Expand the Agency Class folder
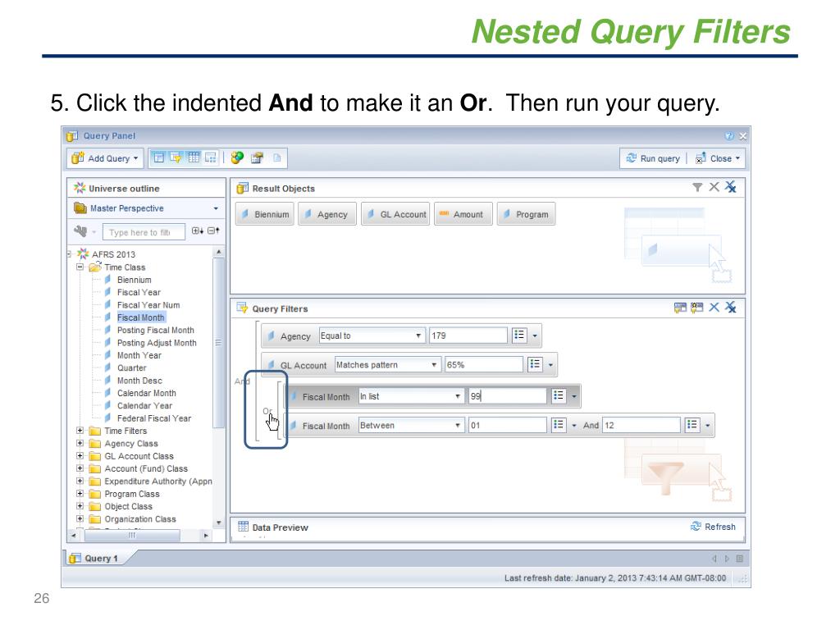Image resolution: width=840 pixels, height=630 pixels. coord(80,444)
